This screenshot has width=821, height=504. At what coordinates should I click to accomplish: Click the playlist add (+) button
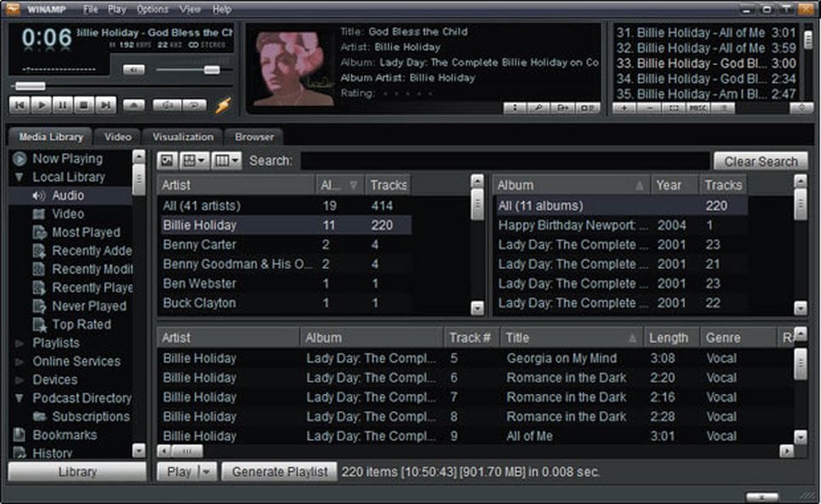click(x=625, y=108)
